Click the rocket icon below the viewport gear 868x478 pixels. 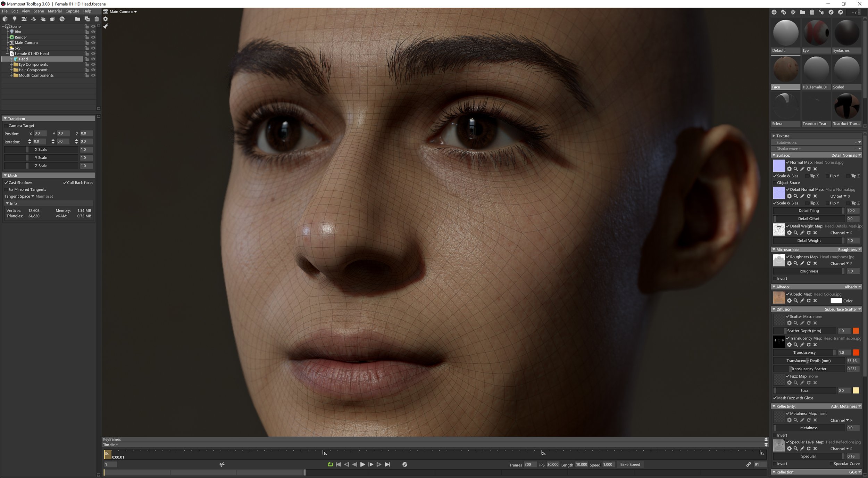pyautogui.click(x=106, y=26)
